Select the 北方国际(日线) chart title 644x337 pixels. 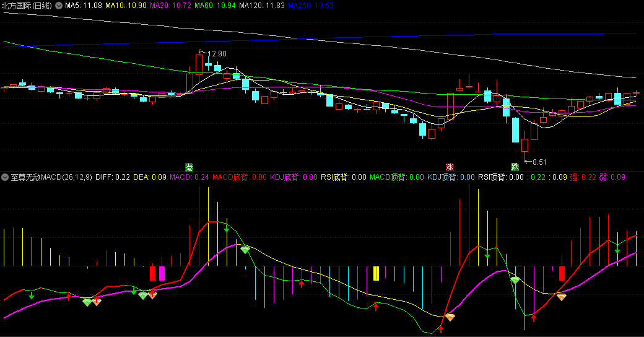[x=27, y=6]
